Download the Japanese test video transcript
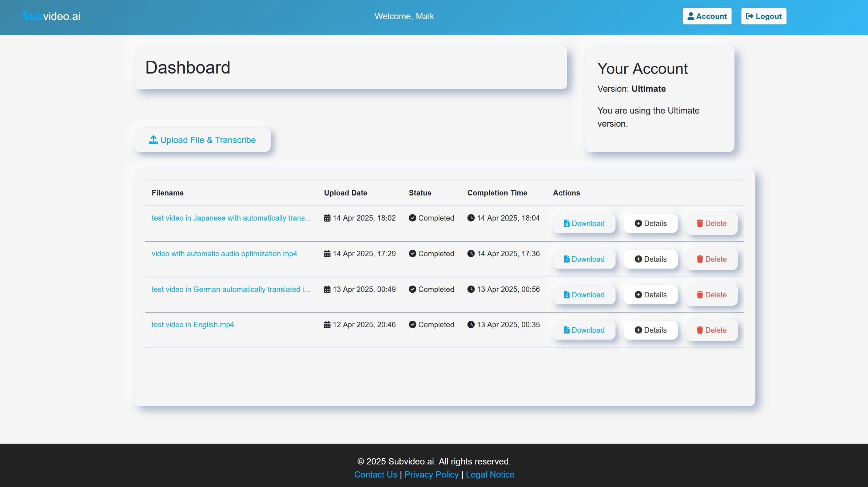Image resolution: width=868 pixels, height=487 pixels. point(584,223)
